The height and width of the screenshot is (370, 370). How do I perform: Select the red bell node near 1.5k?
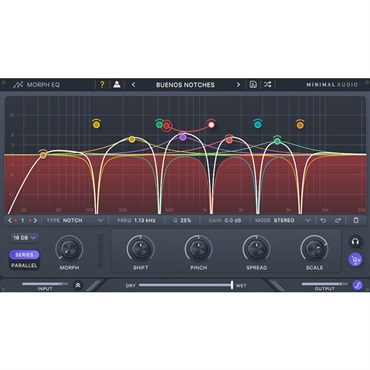pos(229,140)
